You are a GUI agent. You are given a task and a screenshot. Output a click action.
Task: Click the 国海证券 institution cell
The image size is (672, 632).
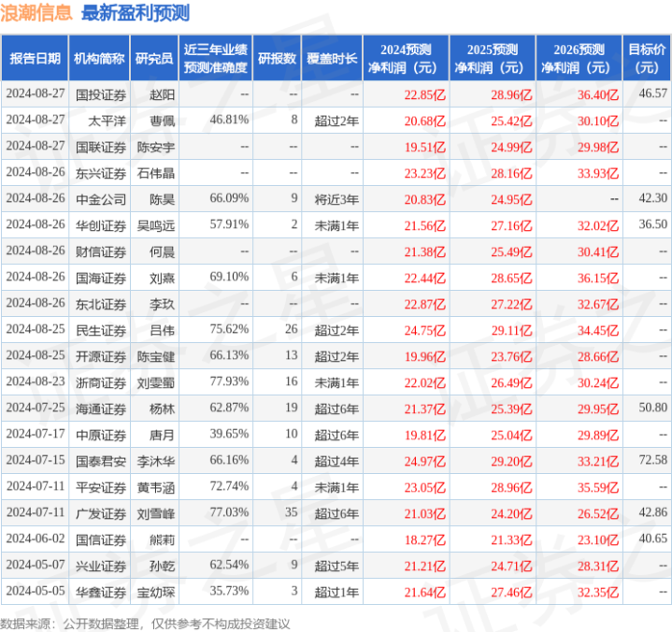[x=101, y=279]
